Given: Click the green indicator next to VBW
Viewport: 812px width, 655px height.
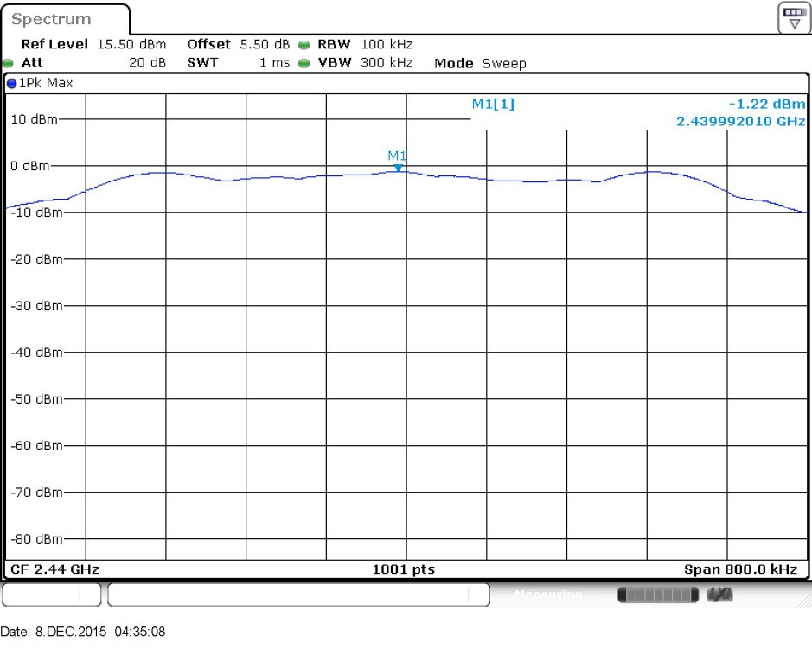Looking at the screenshot, I should (x=304, y=63).
